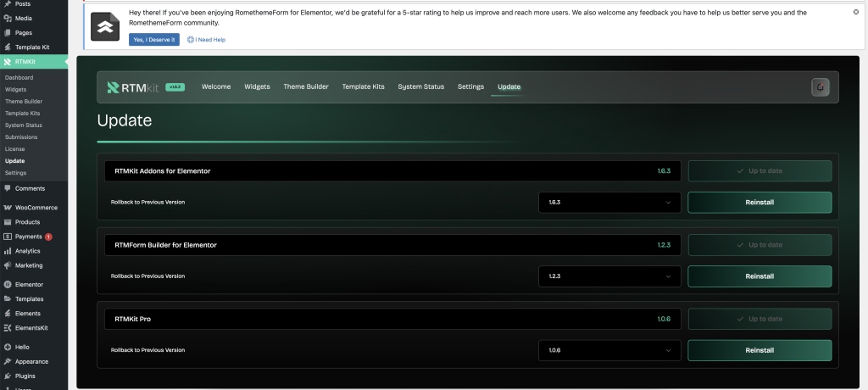Viewport: 868px width, 390px height.
Task: Switch to the Settings tab in header
Action: pyautogui.click(x=470, y=87)
